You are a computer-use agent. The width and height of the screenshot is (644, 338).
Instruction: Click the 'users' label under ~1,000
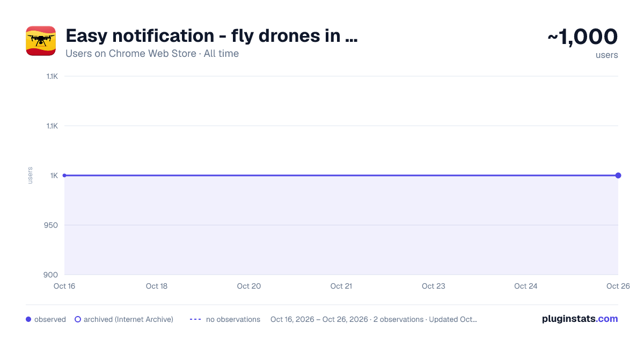[607, 55]
